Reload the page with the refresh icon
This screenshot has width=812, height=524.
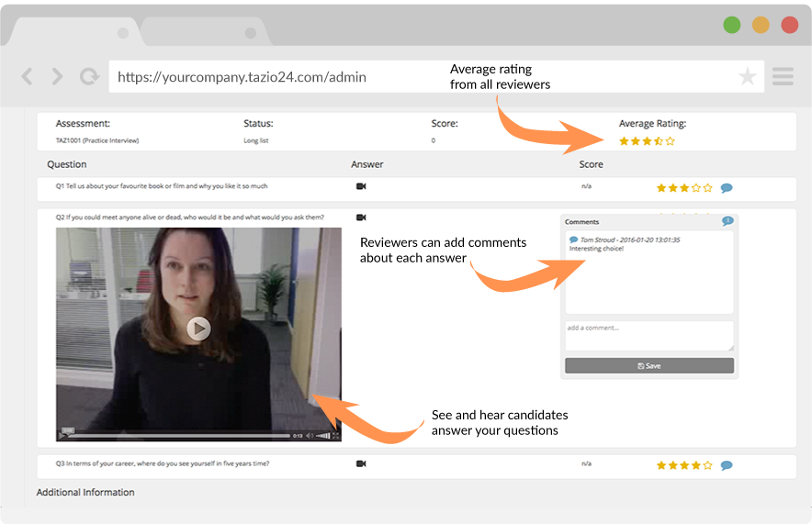point(89,76)
